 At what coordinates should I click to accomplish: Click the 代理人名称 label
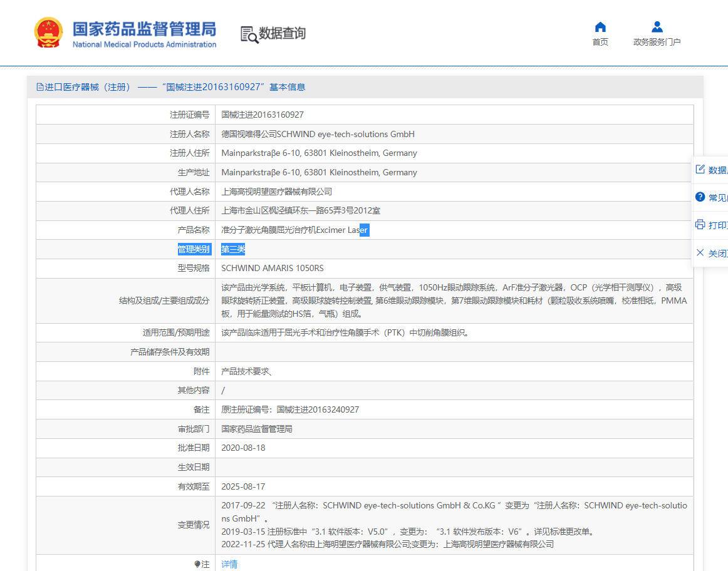189,192
